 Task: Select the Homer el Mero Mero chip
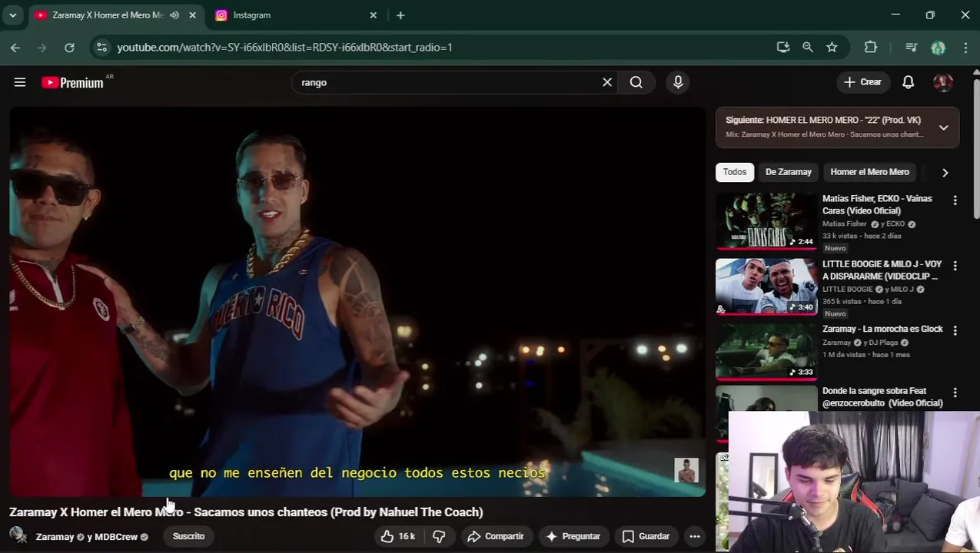click(869, 172)
